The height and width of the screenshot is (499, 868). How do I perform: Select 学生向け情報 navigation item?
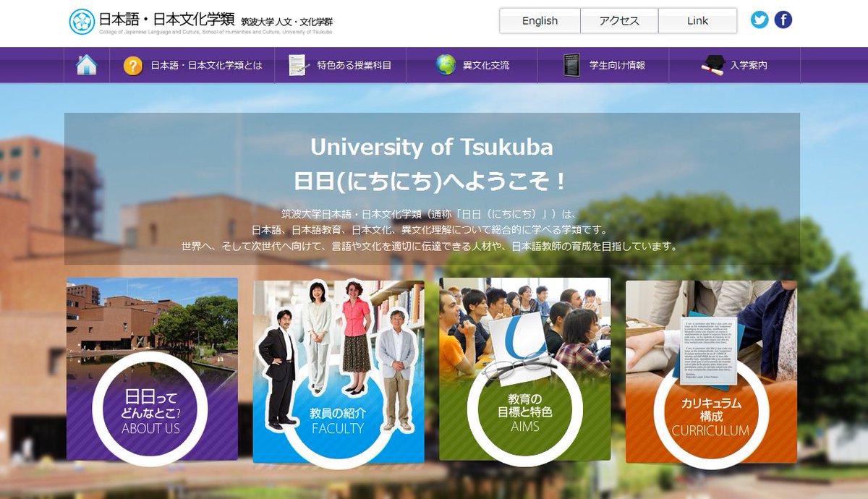pyautogui.click(x=604, y=65)
